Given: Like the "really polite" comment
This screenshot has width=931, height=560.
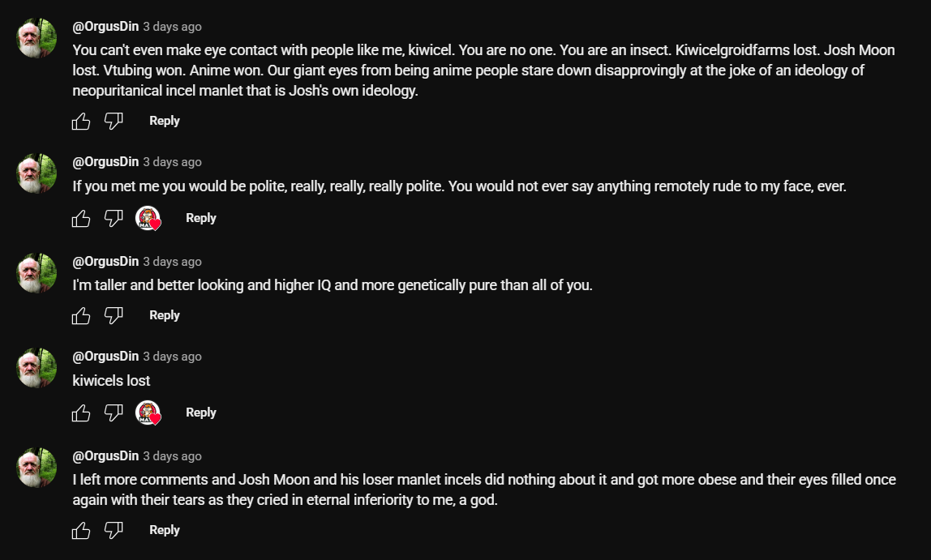Looking at the screenshot, I should pyautogui.click(x=81, y=218).
